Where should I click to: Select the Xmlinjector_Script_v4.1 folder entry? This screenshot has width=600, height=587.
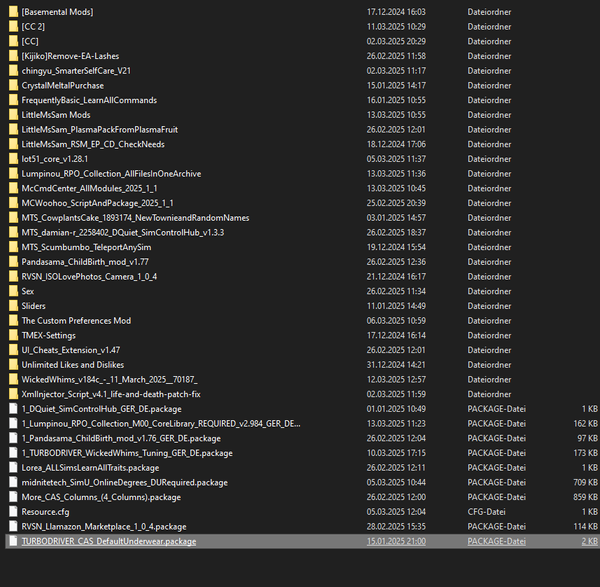[97, 394]
